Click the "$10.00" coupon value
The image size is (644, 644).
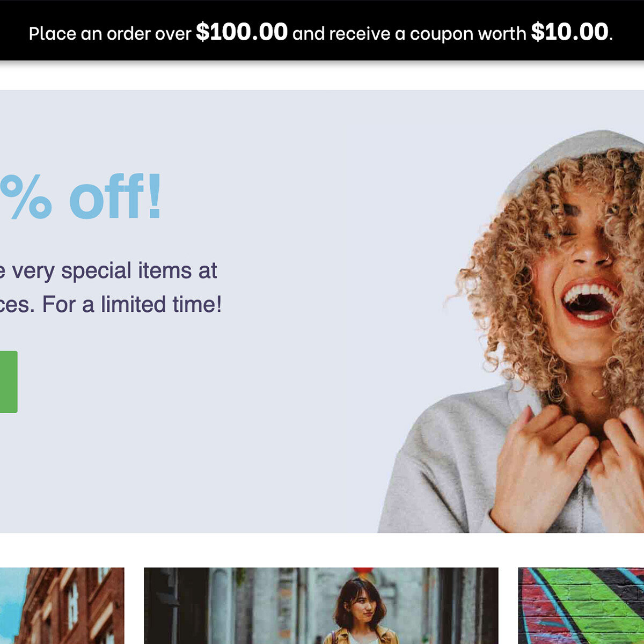click(x=569, y=32)
